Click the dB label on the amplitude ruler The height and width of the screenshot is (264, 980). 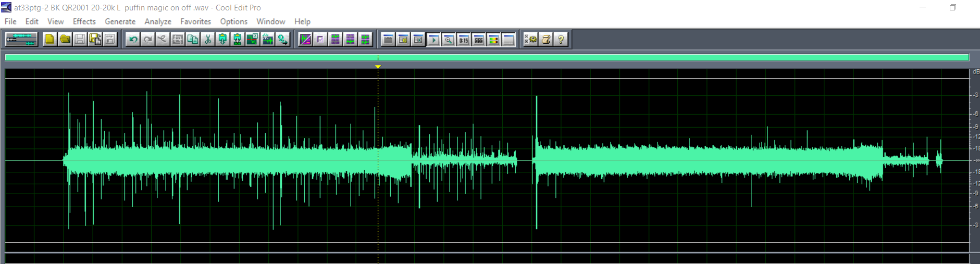(x=976, y=72)
